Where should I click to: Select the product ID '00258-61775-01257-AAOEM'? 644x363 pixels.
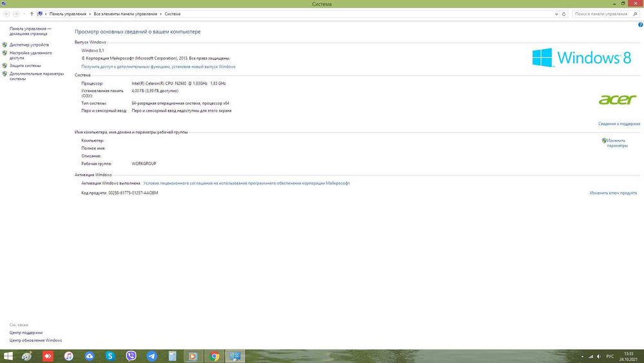click(133, 193)
